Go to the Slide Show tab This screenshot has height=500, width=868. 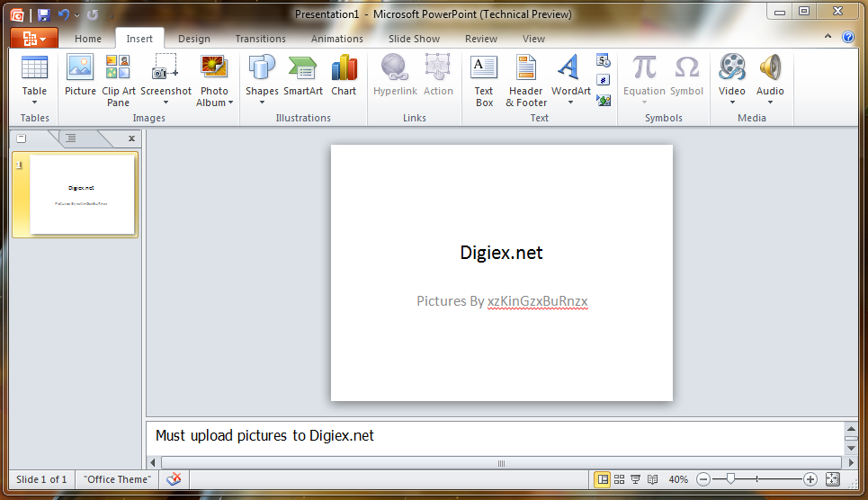pyautogui.click(x=414, y=39)
